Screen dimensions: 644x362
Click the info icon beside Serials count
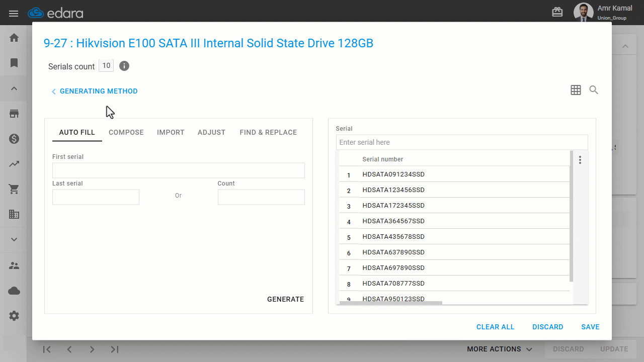[124, 66]
